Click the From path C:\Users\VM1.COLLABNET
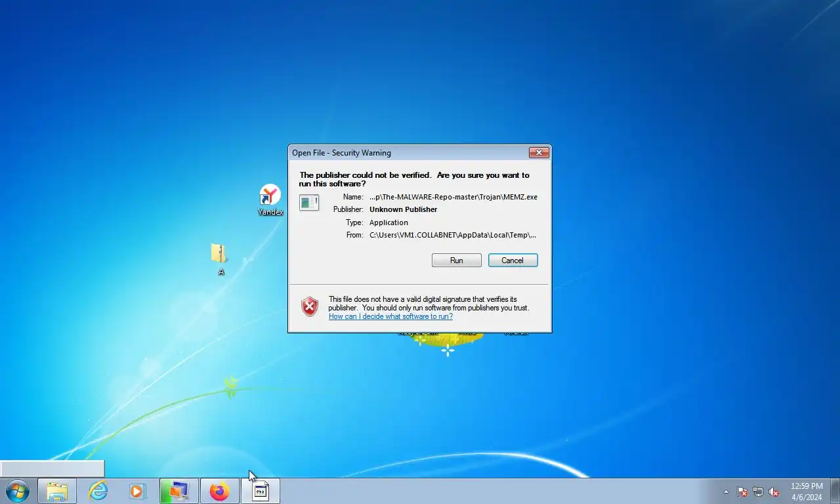The width and height of the screenshot is (840, 504). click(x=453, y=235)
